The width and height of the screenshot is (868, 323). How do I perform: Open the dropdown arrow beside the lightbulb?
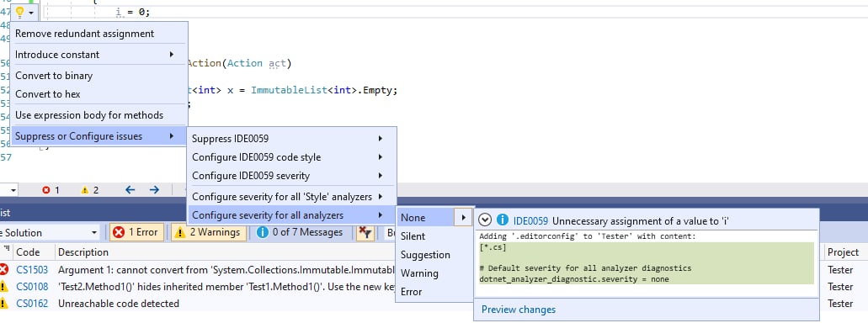(x=31, y=12)
